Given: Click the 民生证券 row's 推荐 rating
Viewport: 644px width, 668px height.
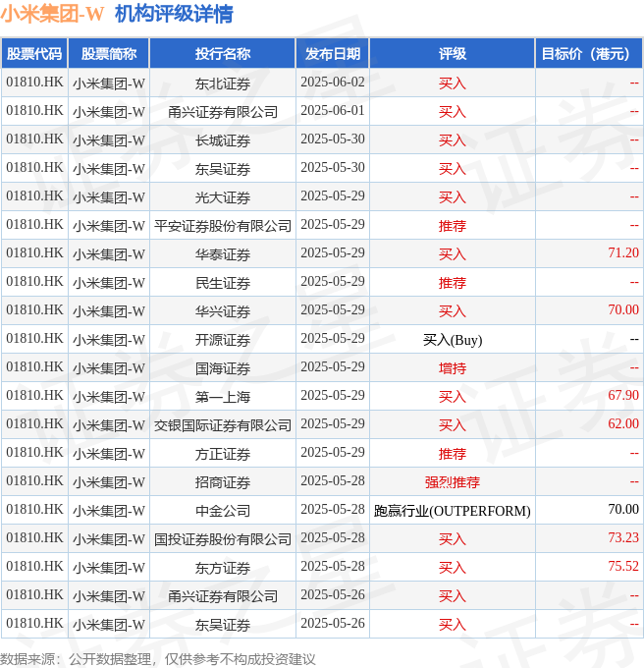Looking at the screenshot, I should 453,283.
